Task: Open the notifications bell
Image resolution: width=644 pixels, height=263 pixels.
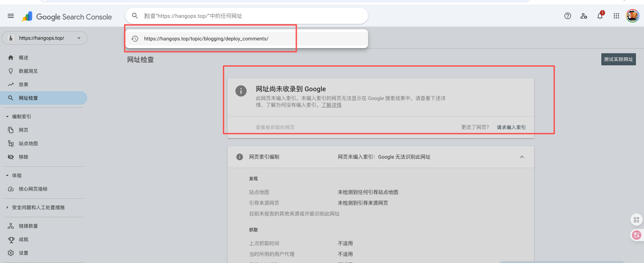Action: [x=600, y=15]
